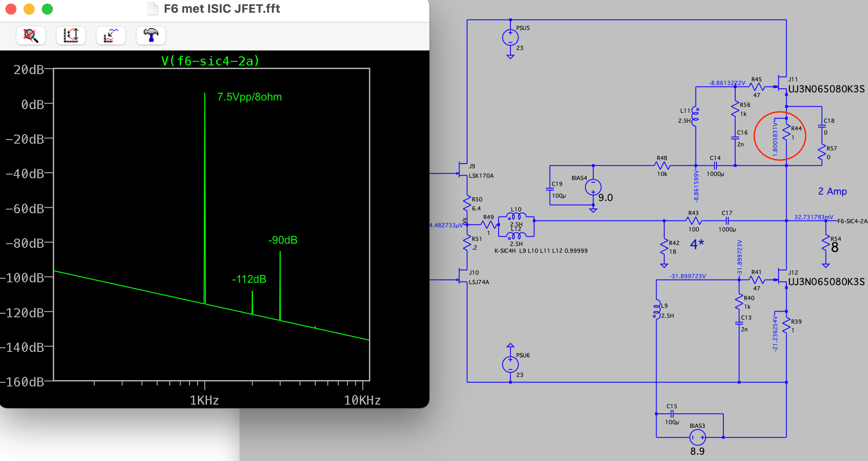Click the autorange axes toolbar icon
This screenshot has height=461, width=868.
pos(71,35)
